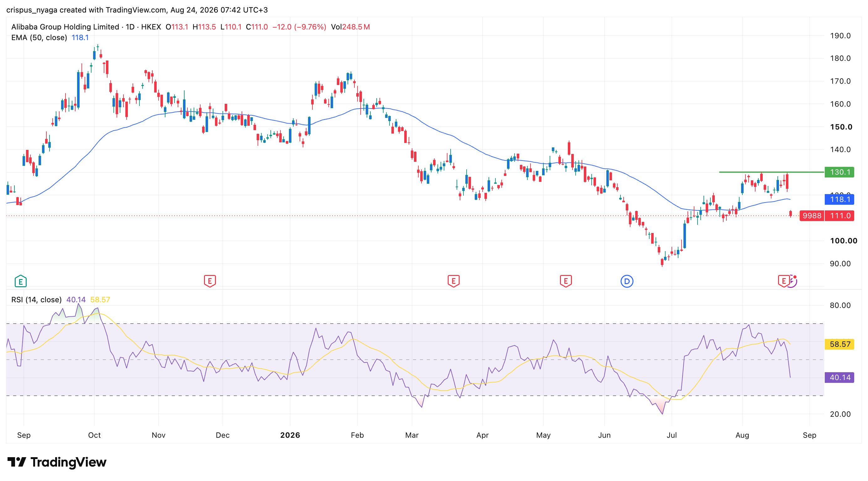Click the "HKEX" exchange label
868x481 pixels.
coord(151,27)
